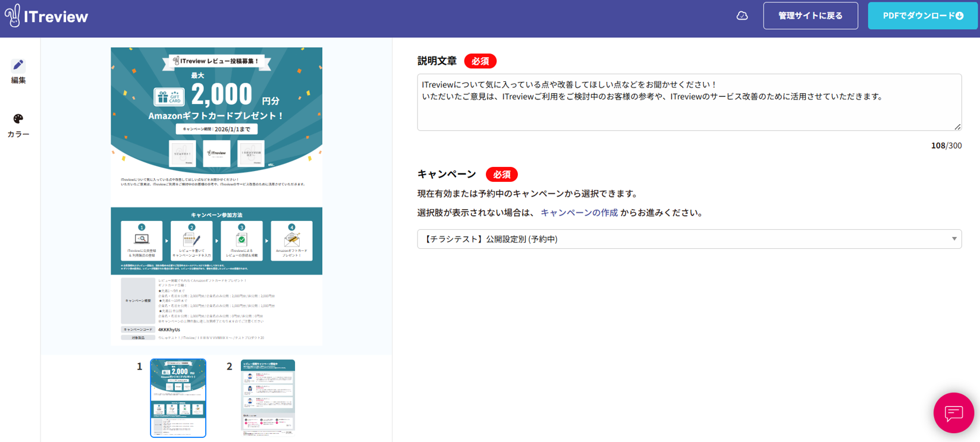The image size is (980, 442).
Task: Click the campaign period label in flyer
Action: [216, 129]
